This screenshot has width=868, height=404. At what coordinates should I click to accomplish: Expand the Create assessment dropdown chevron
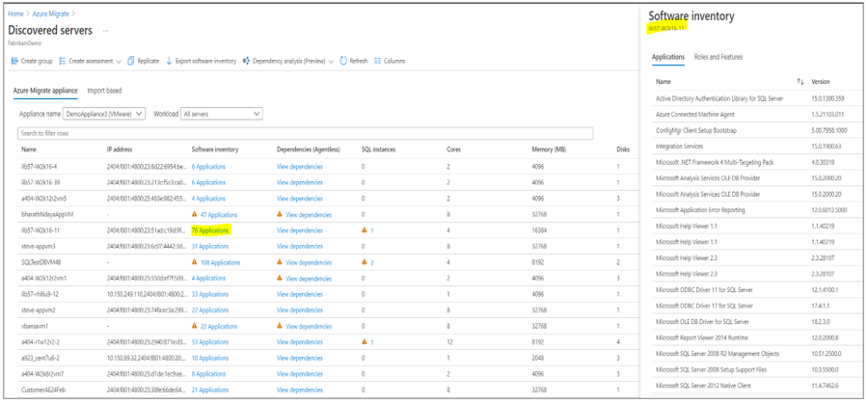point(119,62)
